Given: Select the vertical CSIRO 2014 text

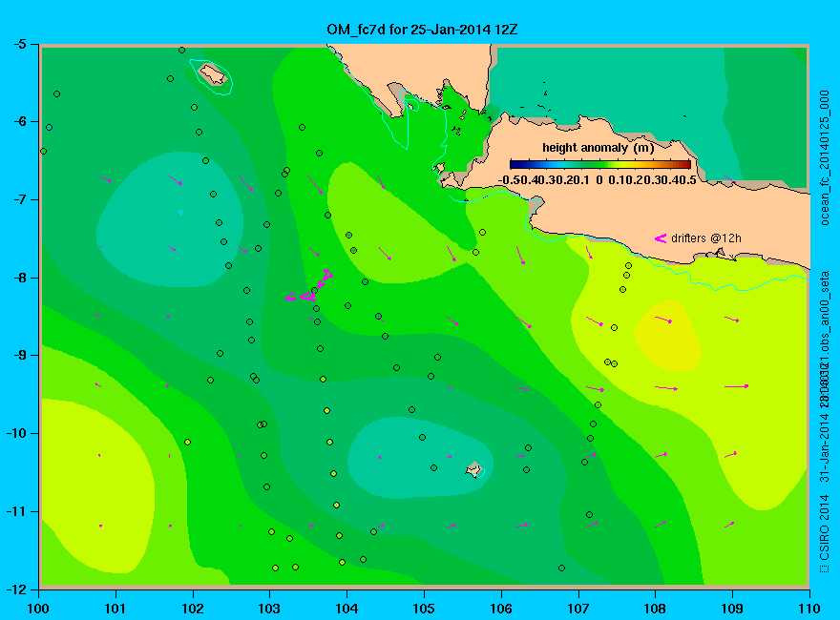Looking at the screenshot, I should click(x=825, y=527).
